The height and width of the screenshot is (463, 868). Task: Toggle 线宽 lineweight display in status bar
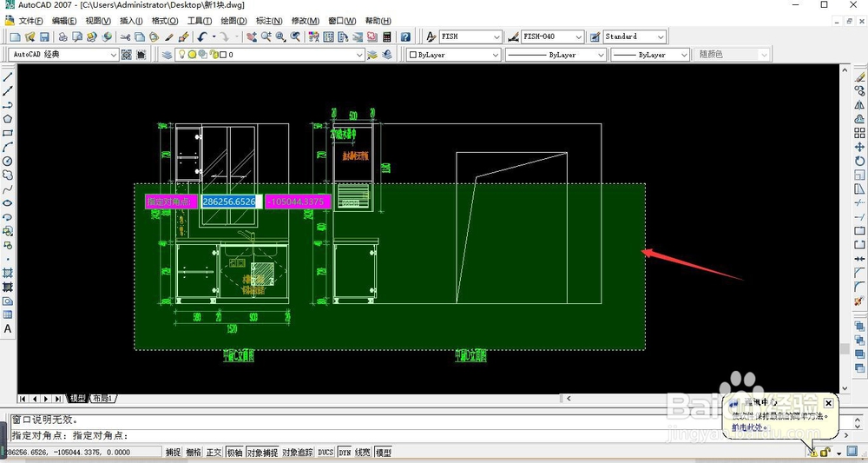tap(363, 452)
